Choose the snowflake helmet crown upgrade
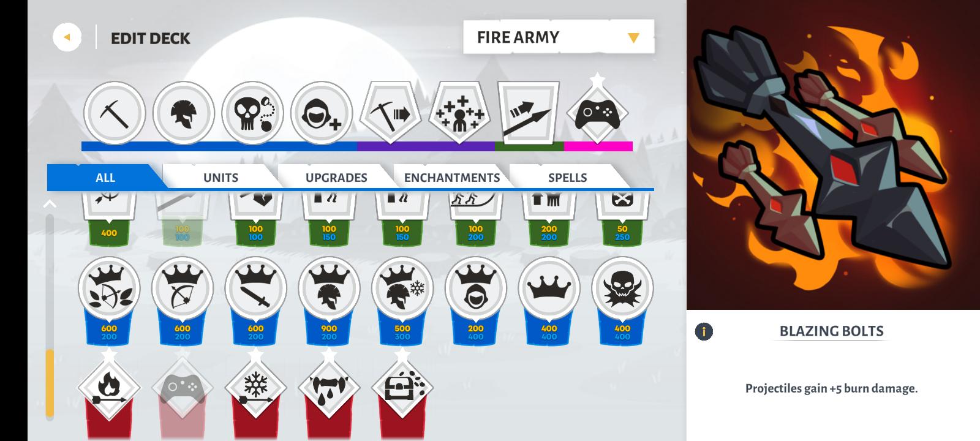The height and width of the screenshot is (441, 980). click(x=402, y=288)
